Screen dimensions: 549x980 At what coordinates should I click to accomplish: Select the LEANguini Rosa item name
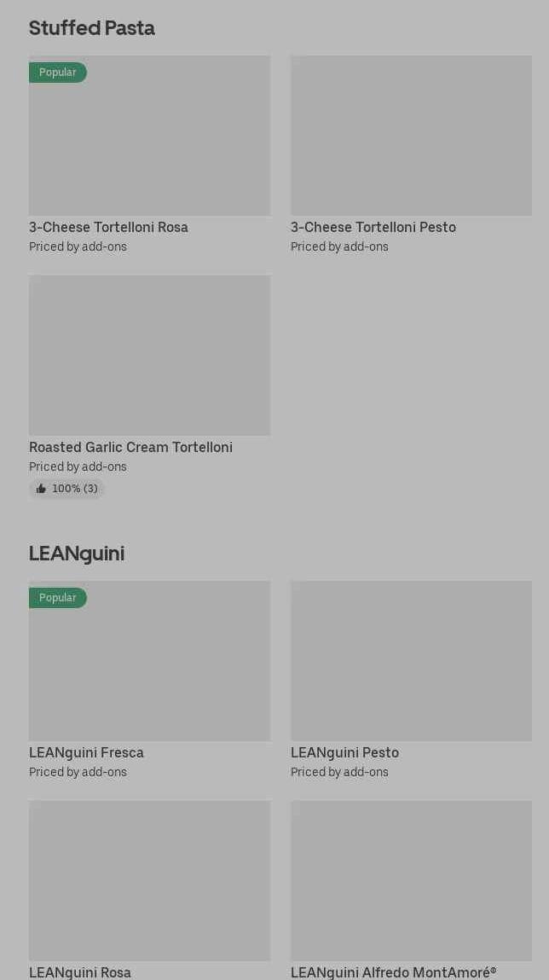click(80, 972)
